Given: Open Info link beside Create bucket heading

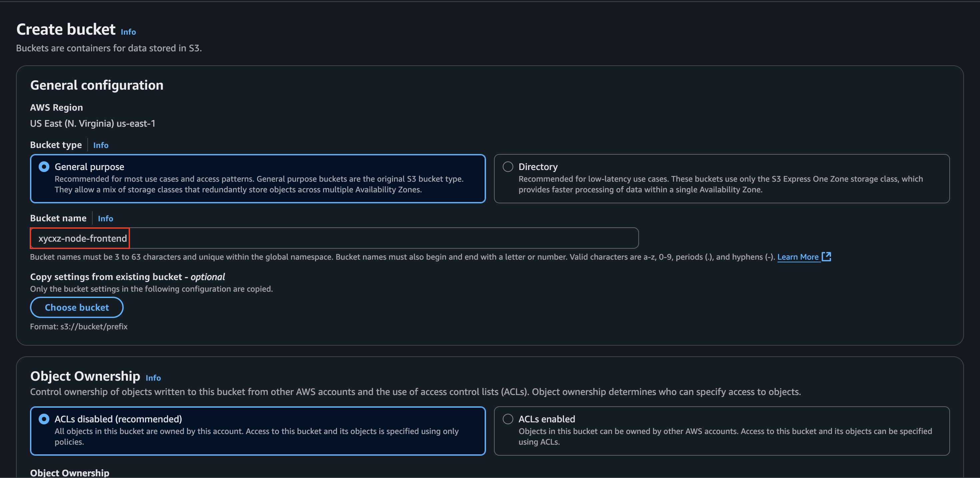Looking at the screenshot, I should click(x=128, y=32).
